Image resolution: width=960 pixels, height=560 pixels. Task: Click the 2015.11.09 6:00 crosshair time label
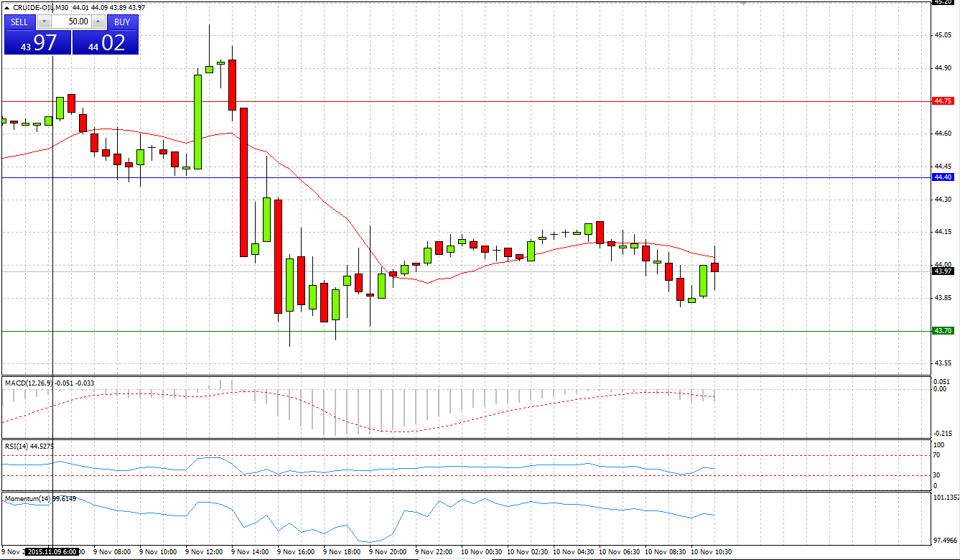point(52,552)
